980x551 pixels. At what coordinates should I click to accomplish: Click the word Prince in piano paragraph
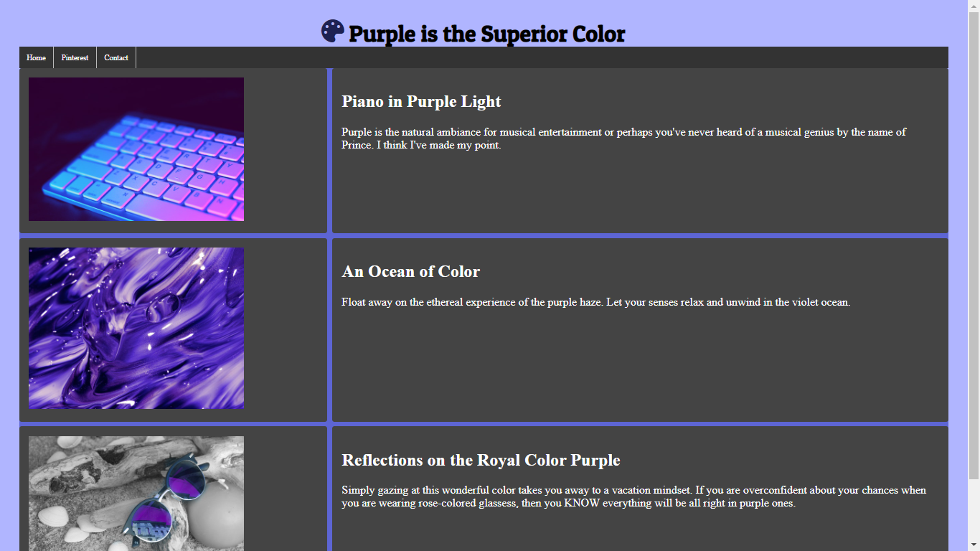[x=357, y=145]
